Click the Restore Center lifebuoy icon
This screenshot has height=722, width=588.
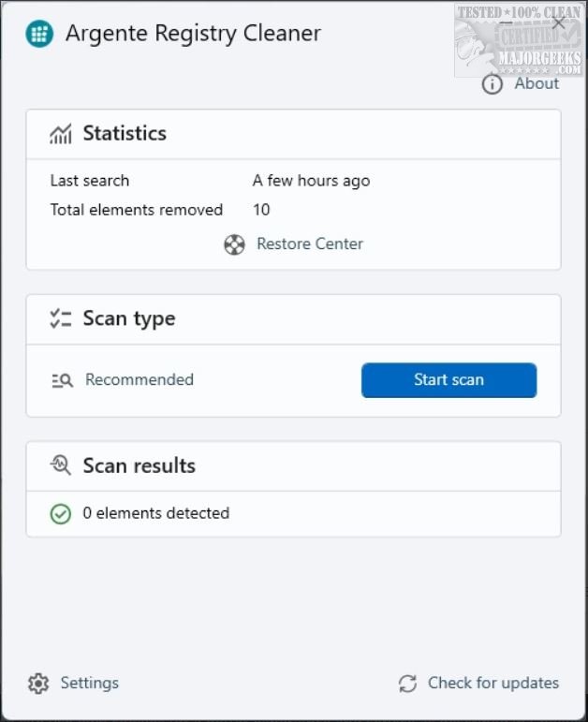(x=234, y=244)
